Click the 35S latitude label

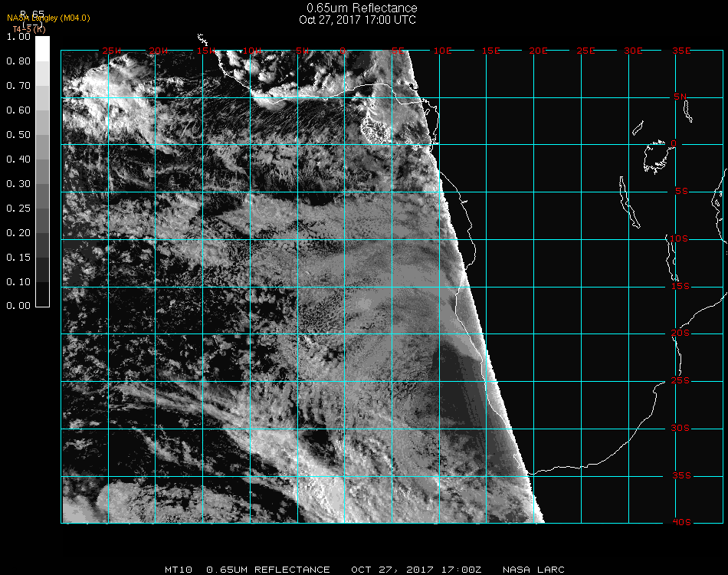[681, 475]
